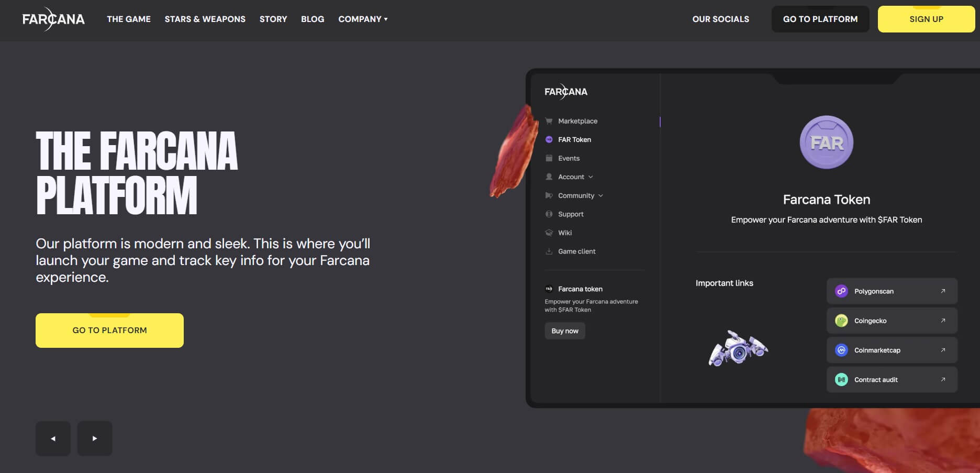Select Events sidebar entry

point(569,158)
